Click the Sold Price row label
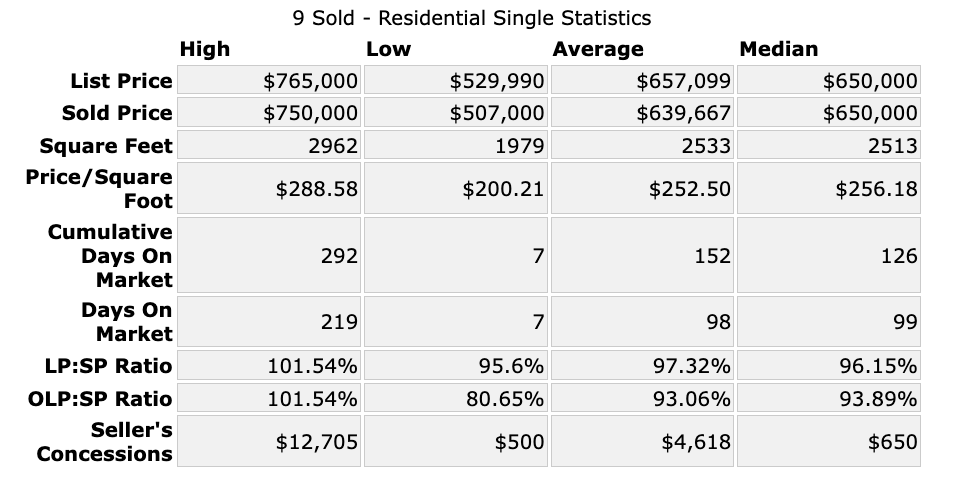Image resolution: width=958 pixels, height=482 pixels. tap(117, 113)
